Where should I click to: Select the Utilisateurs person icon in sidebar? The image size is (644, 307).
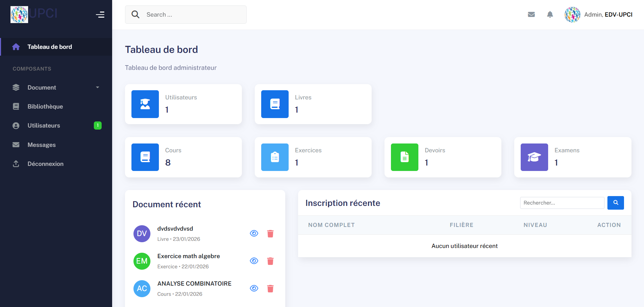point(16,125)
